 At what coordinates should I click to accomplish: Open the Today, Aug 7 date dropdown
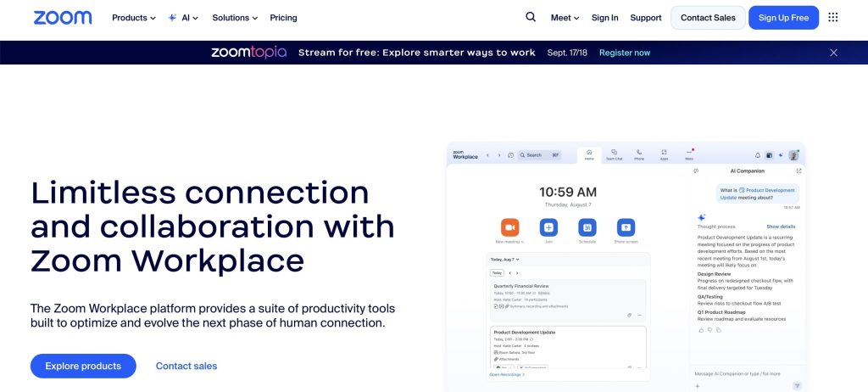[x=505, y=260]
